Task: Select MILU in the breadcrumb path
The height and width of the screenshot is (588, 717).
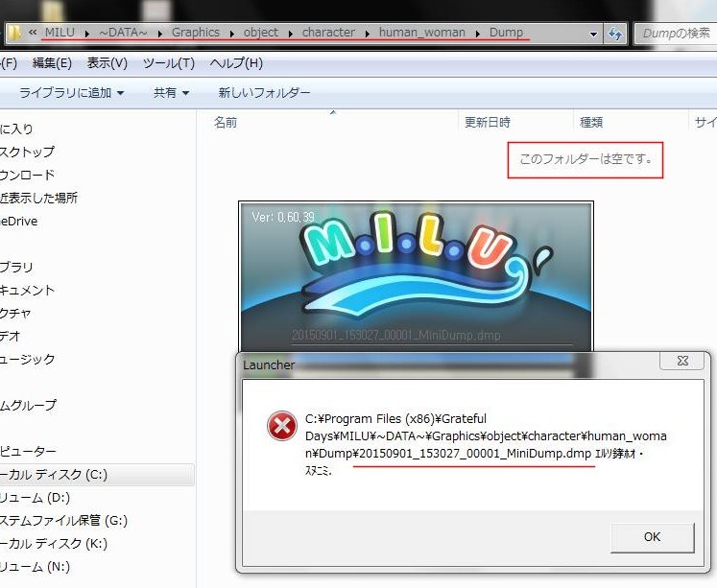Action: (60, 33)
